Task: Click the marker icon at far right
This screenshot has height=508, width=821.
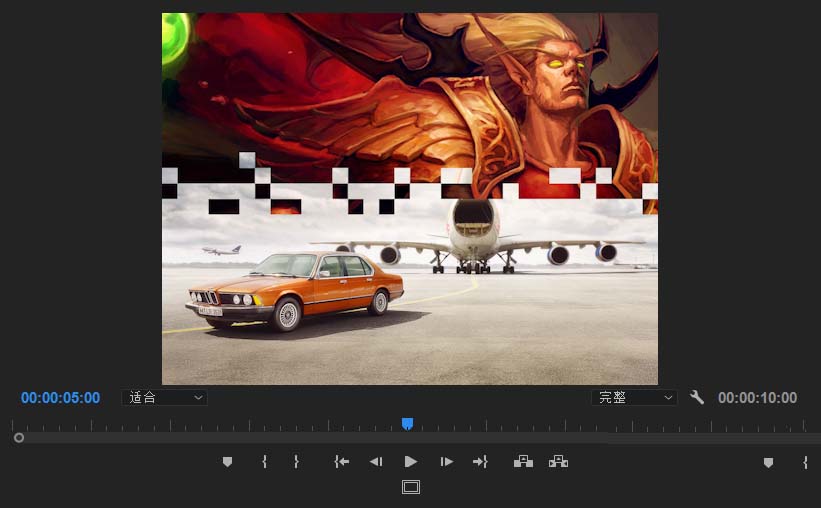Action: pos(768,462)
